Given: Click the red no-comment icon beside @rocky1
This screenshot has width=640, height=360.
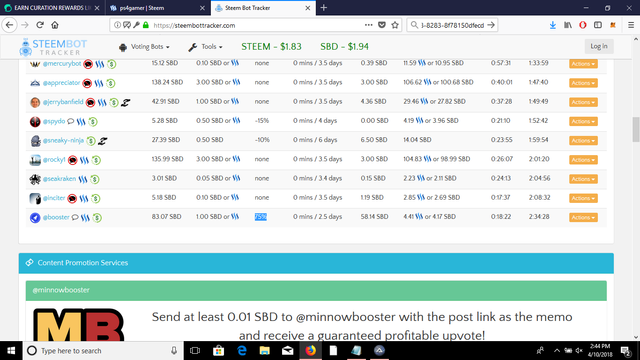Looking at the screenshot, I should pos(73,160).
